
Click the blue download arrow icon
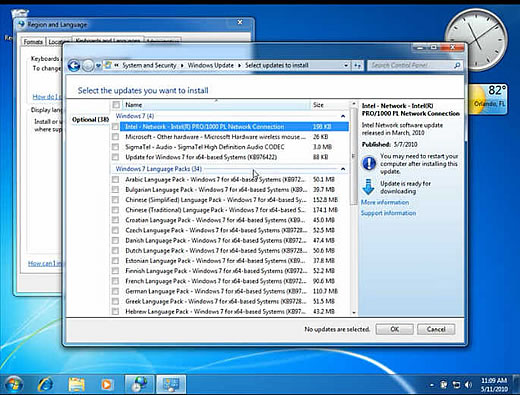click(x=368, y=187)
